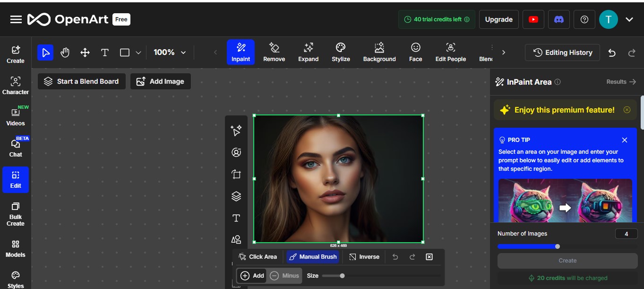
Task: Select the Remove tool in the toolbar
Action: 274,52
